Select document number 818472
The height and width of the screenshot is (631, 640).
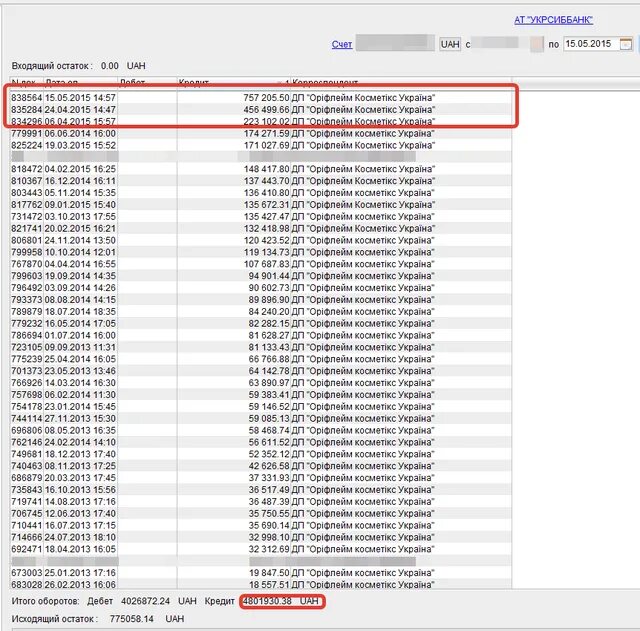click(x=27, y=169)
